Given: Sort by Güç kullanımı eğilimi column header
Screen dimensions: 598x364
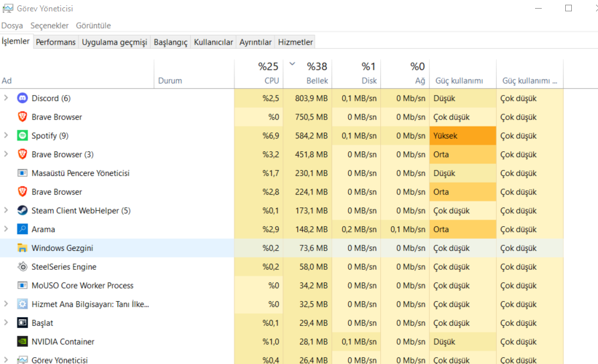Looking at the screenshot, I should [530, 74].
